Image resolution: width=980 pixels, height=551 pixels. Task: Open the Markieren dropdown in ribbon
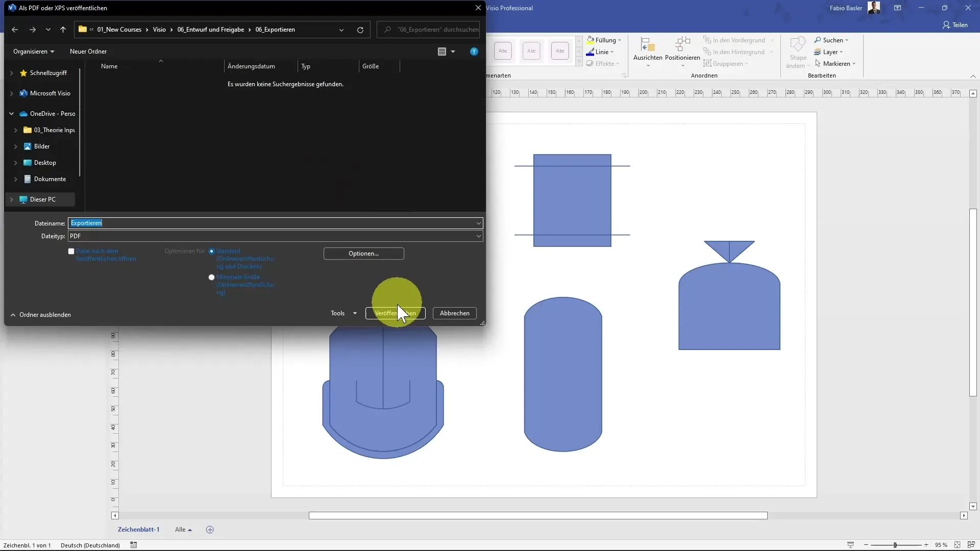tap(835, 64)
